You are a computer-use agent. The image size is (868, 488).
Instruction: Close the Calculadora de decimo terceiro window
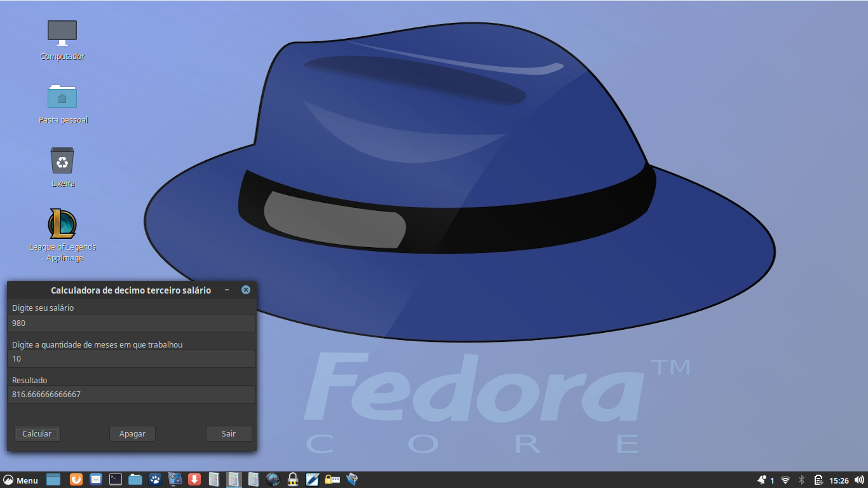pos(246,290)
